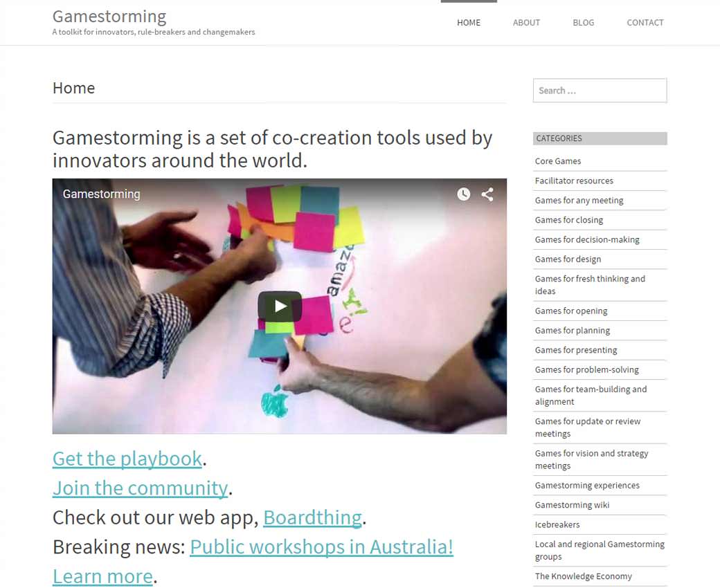Viewport: 720px width, 588px height.
Task: Select the Facilitator resources category
Action: 574,181
